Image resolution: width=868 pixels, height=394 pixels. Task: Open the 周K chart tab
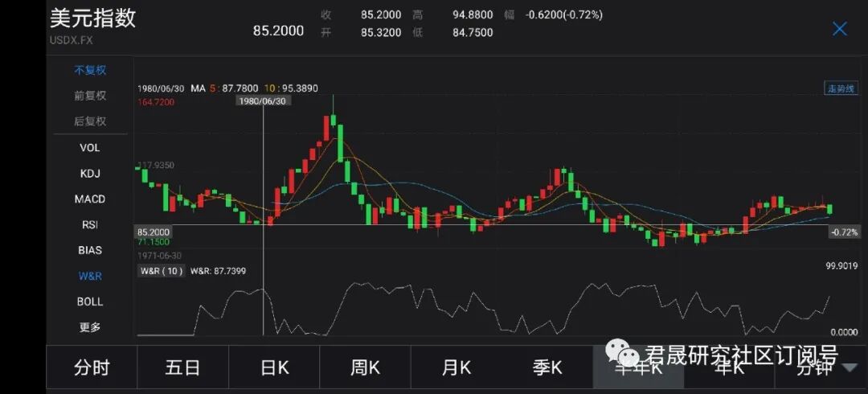tap(366, 367)
